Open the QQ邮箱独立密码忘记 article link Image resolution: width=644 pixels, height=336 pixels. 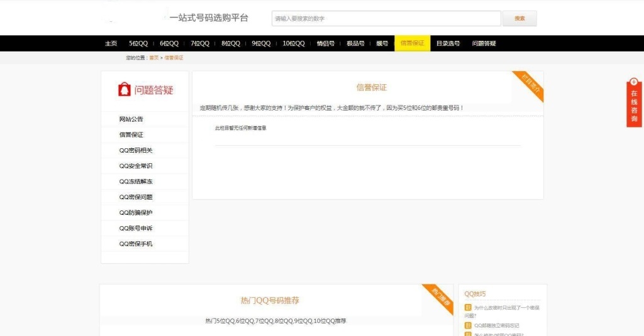pyautogui.click(x=497, y=325)
